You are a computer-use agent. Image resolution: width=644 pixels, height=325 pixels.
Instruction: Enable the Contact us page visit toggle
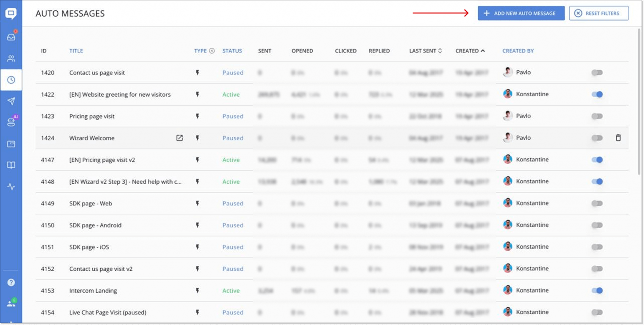[x=597, y=73]
